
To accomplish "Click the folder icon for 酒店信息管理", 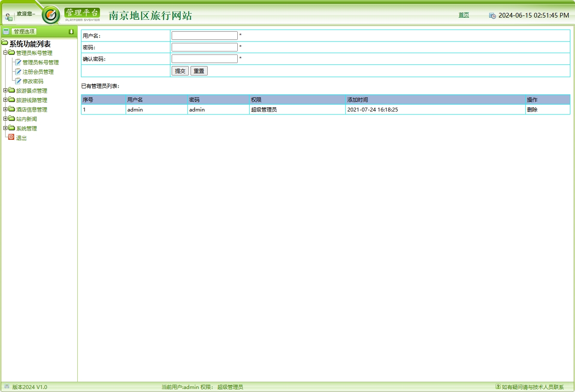I will click(12, 109).
